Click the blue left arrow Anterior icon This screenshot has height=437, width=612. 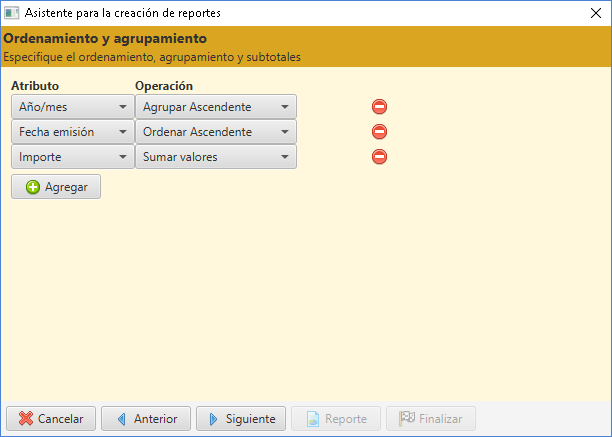click(x=122, y=419)
